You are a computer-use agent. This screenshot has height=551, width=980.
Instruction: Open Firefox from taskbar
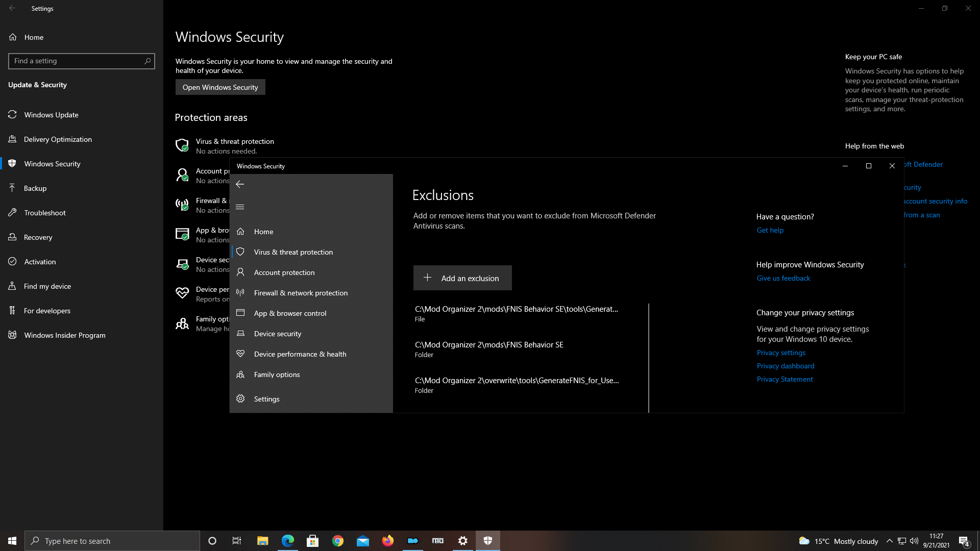click(x=387, y=541)
